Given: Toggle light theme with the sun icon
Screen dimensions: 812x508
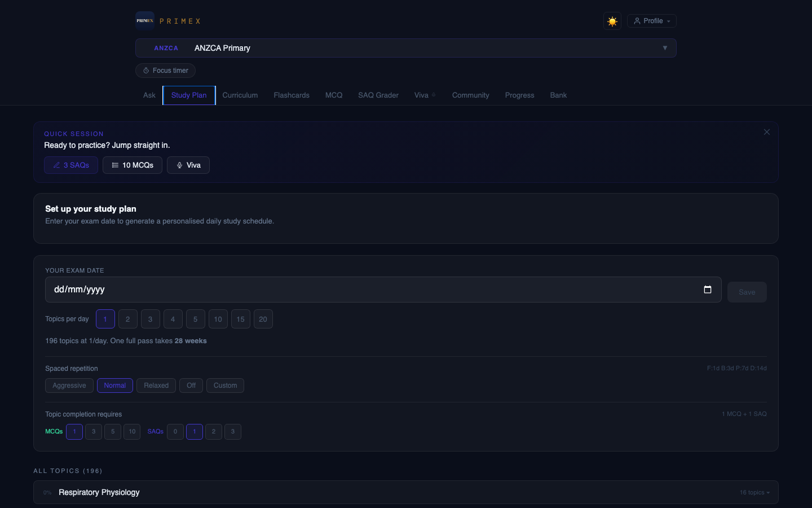Looking at the screenshot, I should [612, 21].
